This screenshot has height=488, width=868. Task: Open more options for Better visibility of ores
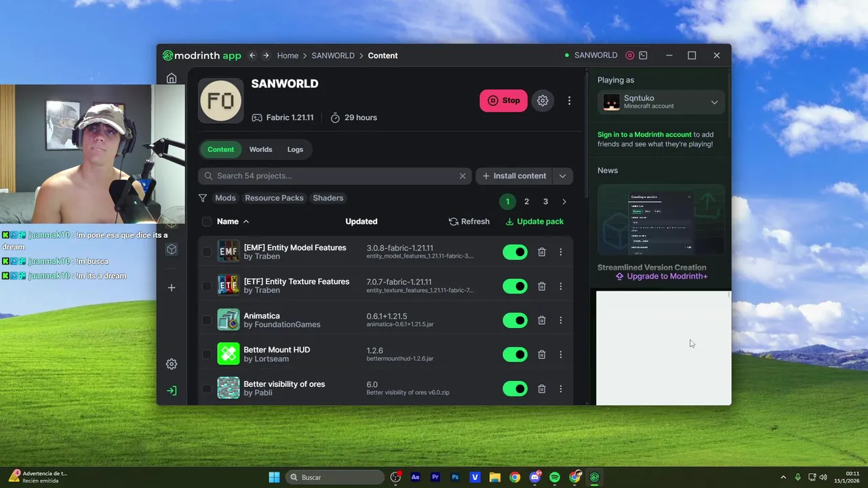(560, 388)
